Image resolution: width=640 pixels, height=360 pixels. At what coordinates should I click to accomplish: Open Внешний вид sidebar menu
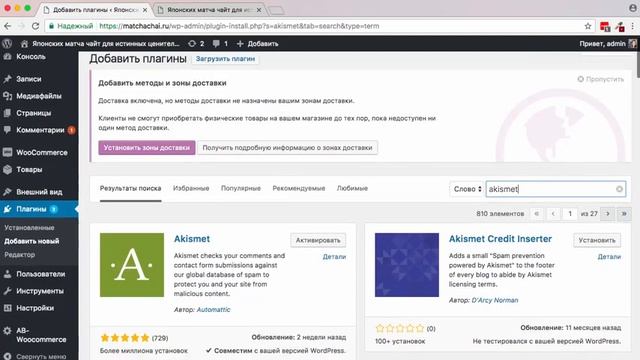39,191
